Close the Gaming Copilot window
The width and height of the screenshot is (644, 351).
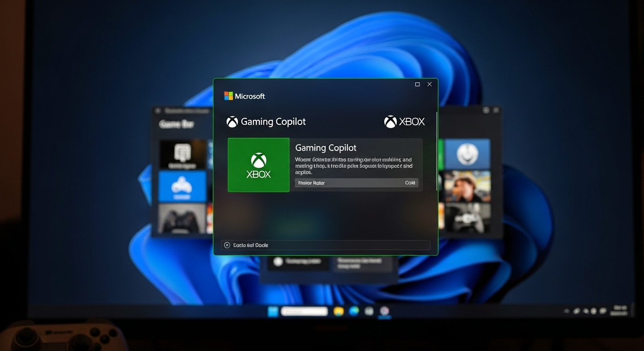click(429, 85)
